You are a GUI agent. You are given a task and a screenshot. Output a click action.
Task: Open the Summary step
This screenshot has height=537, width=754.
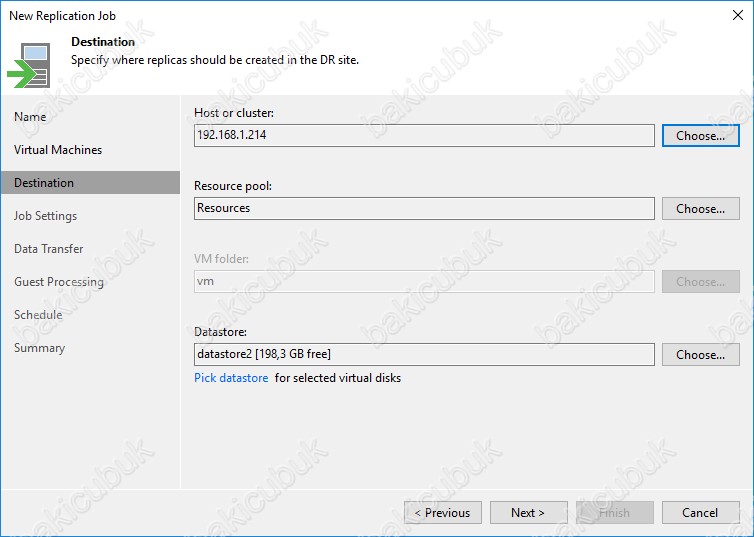click(x=39, y=348)
